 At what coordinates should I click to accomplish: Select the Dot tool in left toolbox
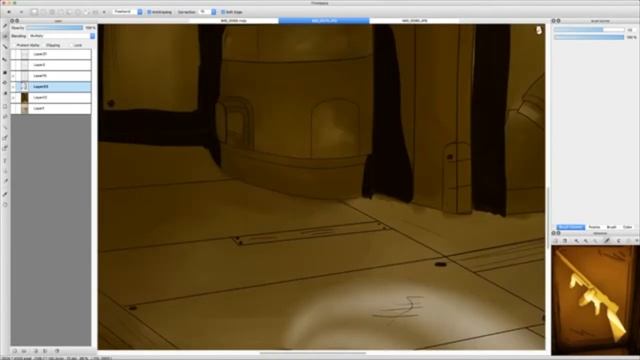(x=5, y=47)
